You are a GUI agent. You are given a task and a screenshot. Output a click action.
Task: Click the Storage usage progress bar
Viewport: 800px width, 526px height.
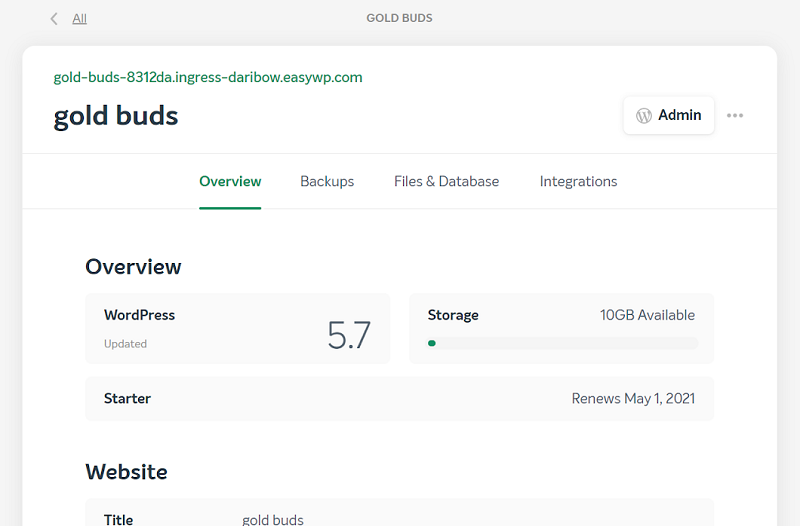tap(563, 343)
